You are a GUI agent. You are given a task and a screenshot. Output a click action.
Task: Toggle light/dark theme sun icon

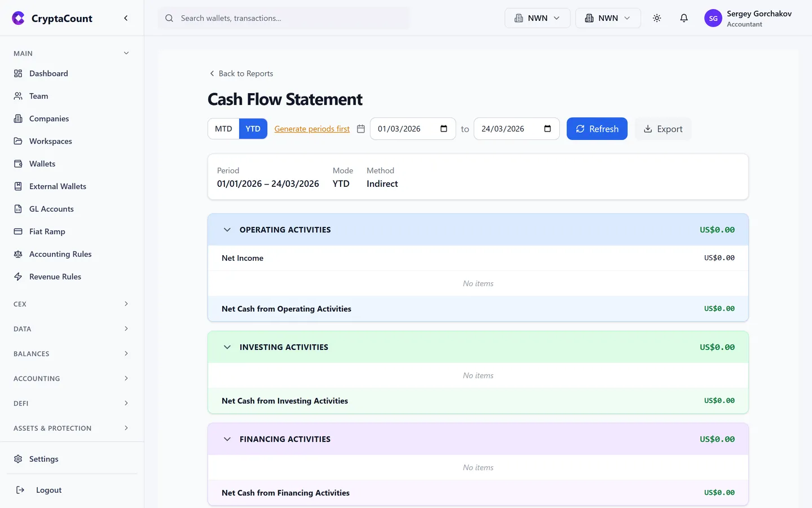[x=657, y=18]
